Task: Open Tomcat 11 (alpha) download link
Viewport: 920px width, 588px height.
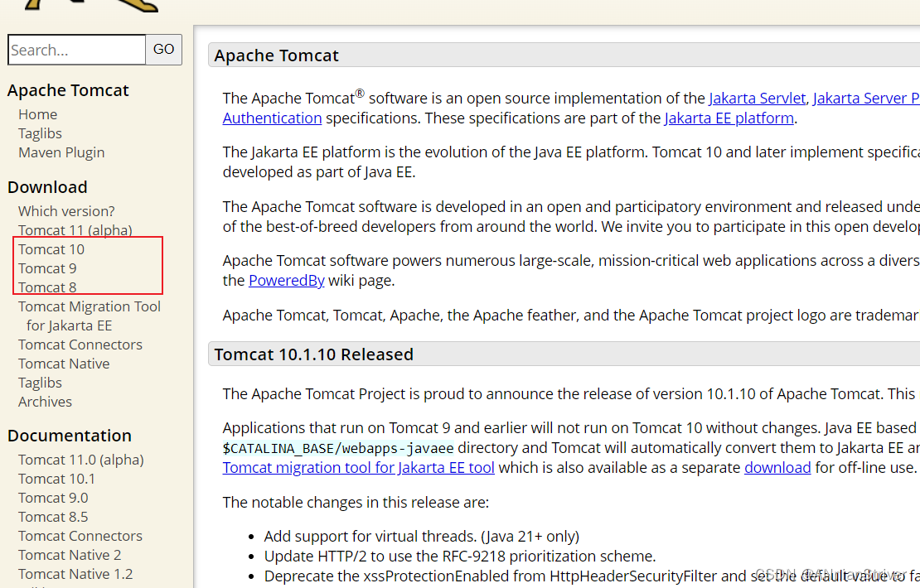Action: click(75, 229)
